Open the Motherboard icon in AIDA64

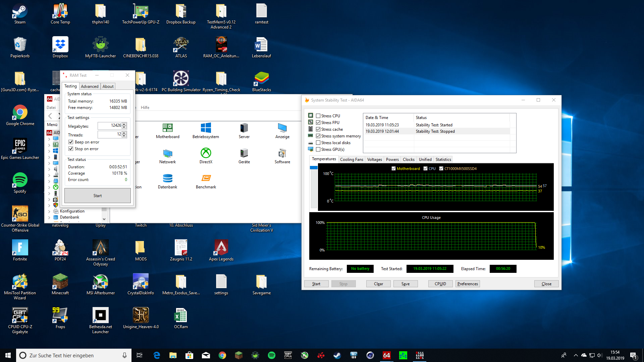[167, 128]
